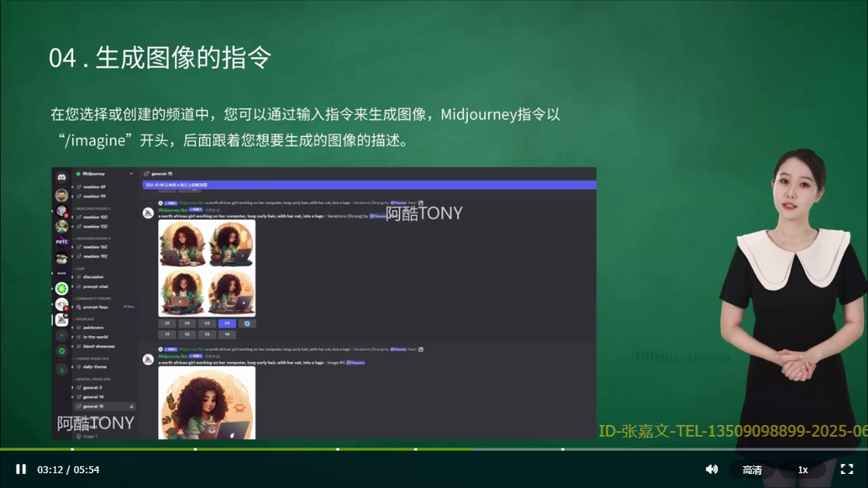Open the Explore Discoverable Servers compass icon
The height and width of the screenshot is (488, 868).
60,352
